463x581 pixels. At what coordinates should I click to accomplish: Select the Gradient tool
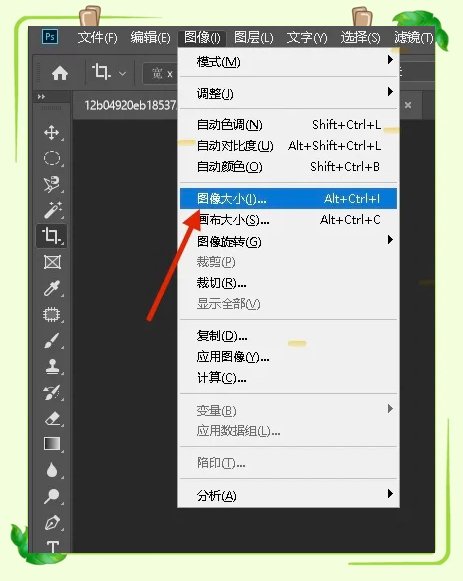click(x=52, y=444)
